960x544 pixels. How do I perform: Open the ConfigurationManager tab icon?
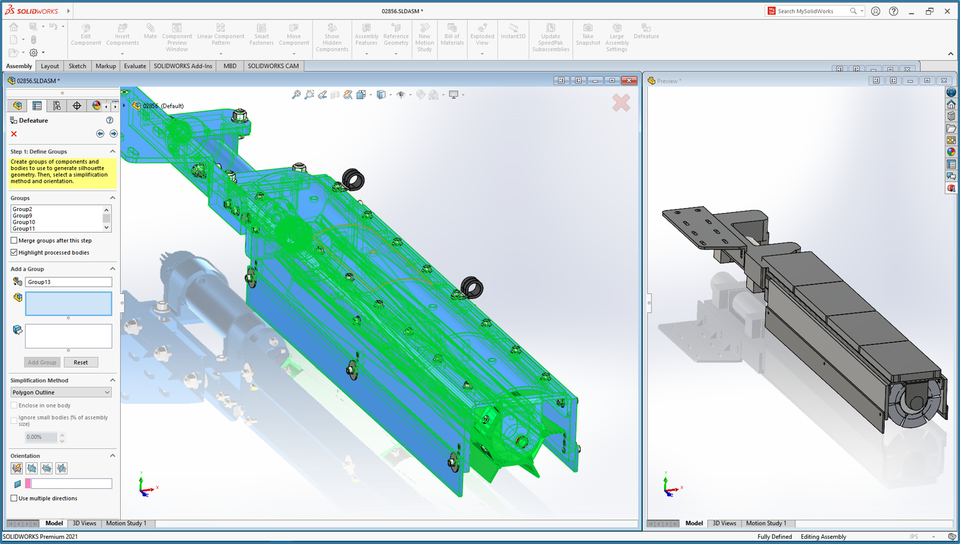point(57,105)
